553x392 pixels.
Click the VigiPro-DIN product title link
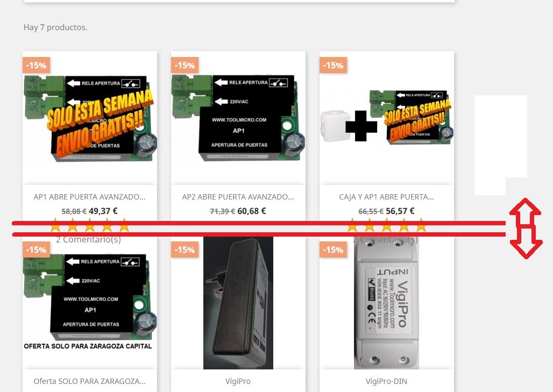pyautogui.click(x=387, y=381)
